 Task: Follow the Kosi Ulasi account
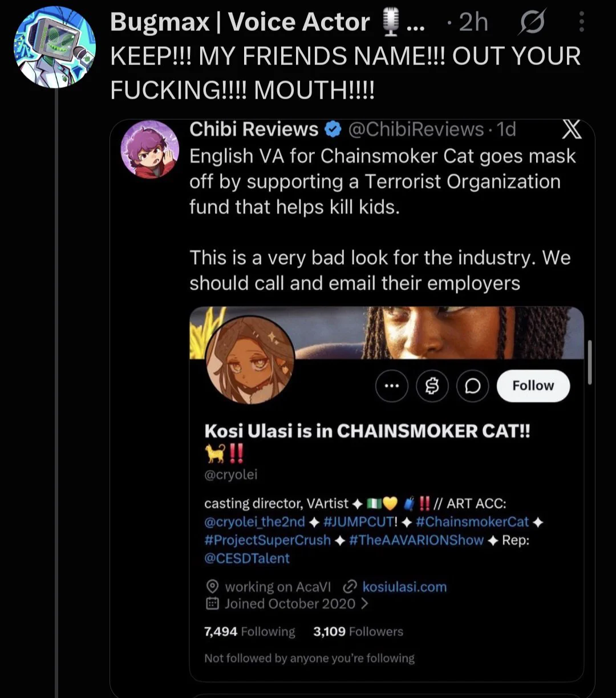click(533, 386)
